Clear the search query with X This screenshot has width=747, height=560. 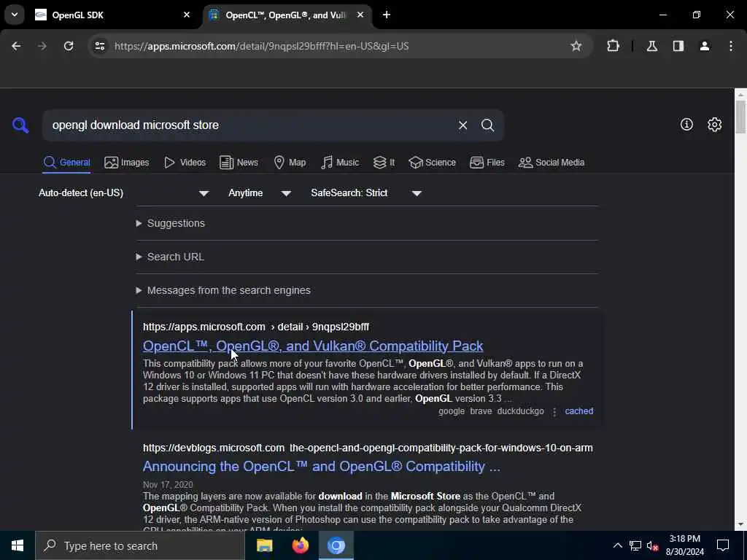point(462,125)
